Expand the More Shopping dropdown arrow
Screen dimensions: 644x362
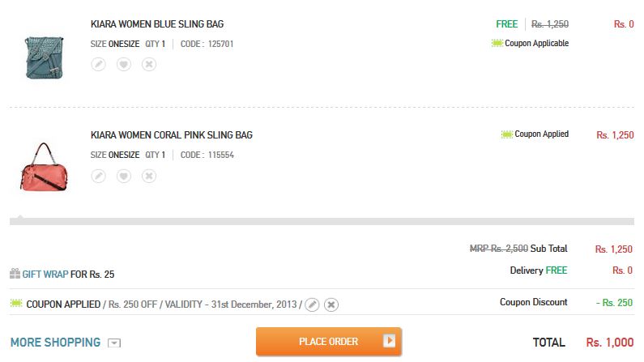(114, 343)
